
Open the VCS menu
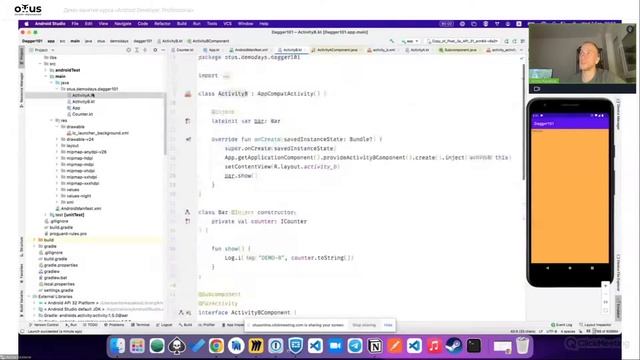[228, 24]
